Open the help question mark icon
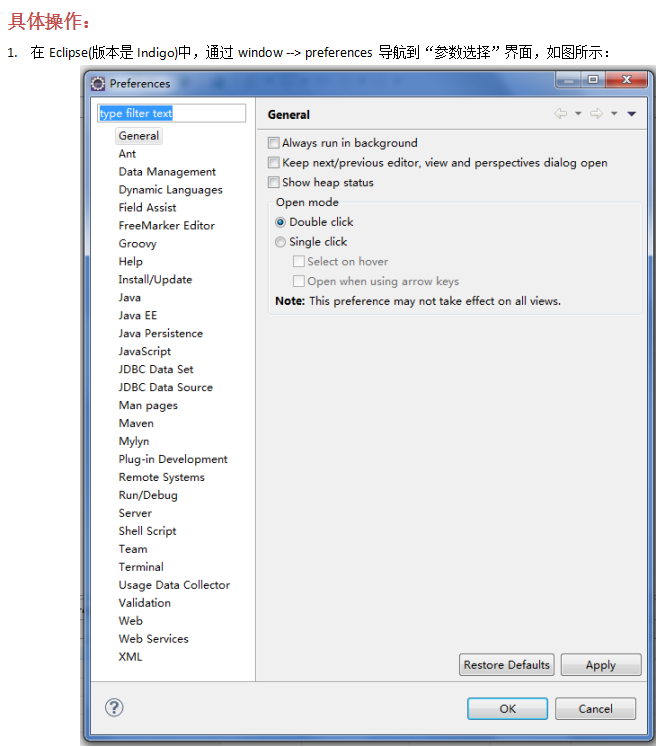The width and height of the screenshot is (657, 747). point(114,708)
